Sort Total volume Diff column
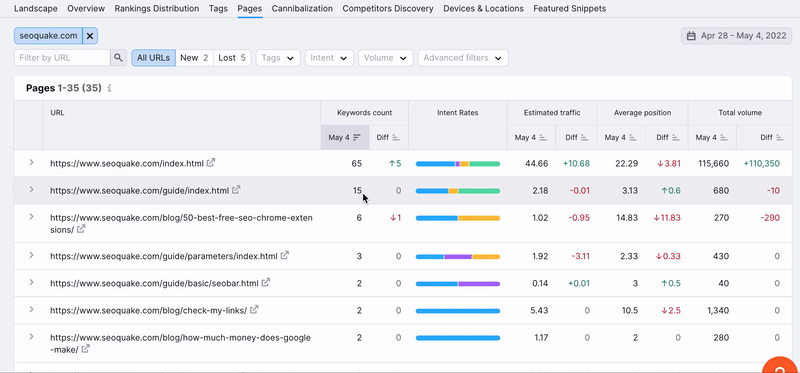This screenshot has width=800, height=373. click(779, 137)
